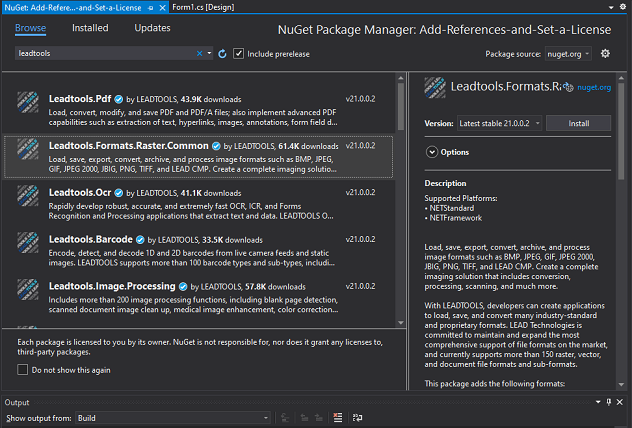Click the Output panel title
632x428 pixels.
pos(17,402)
